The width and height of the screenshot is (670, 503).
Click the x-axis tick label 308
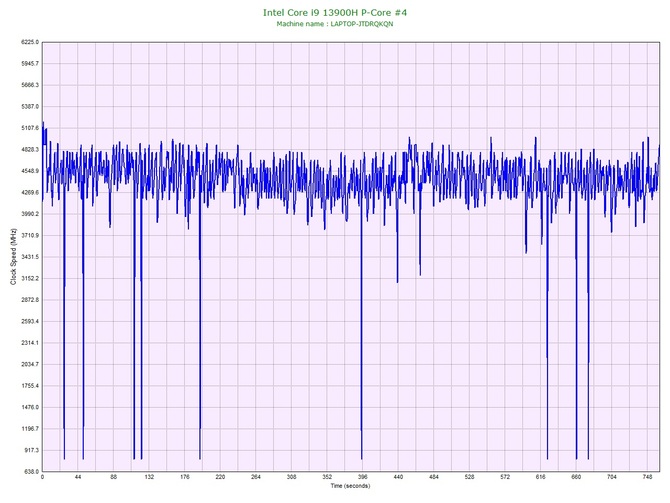[x=291, y=477]
